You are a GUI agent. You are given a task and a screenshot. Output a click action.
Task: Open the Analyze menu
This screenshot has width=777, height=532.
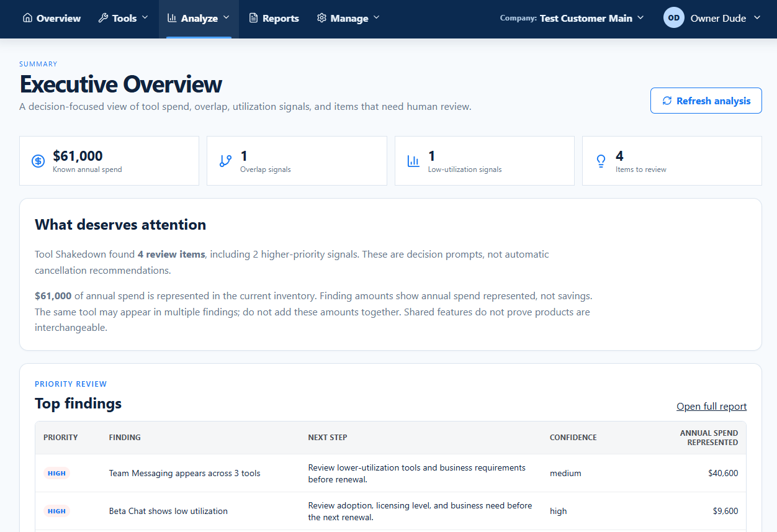(x=199, y=19)
